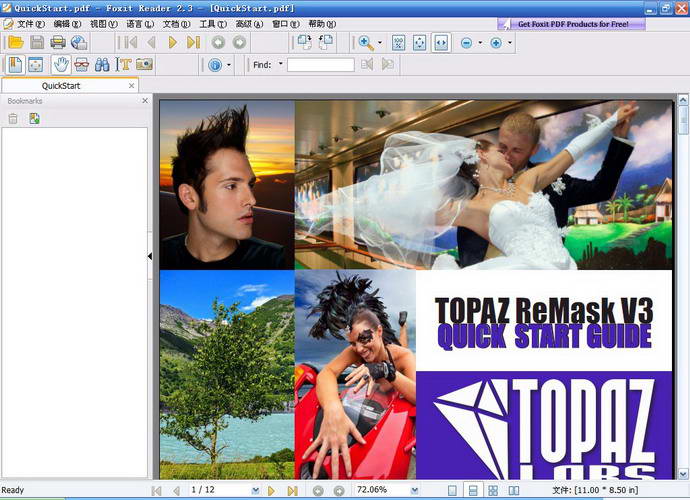Select the QuickStart document tab

click(61, 86)
